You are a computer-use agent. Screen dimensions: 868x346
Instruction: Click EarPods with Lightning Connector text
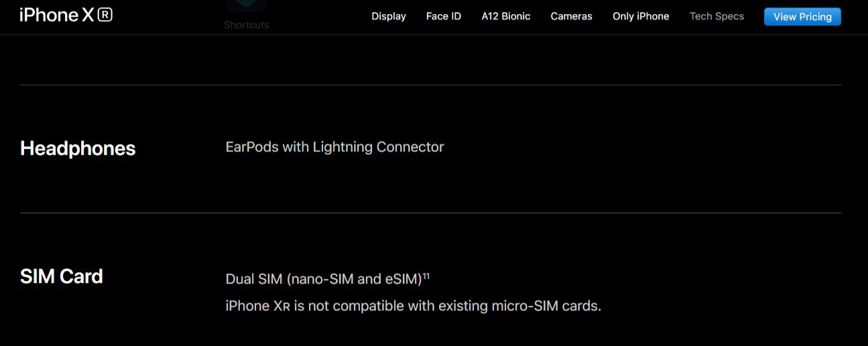[334, 147]
